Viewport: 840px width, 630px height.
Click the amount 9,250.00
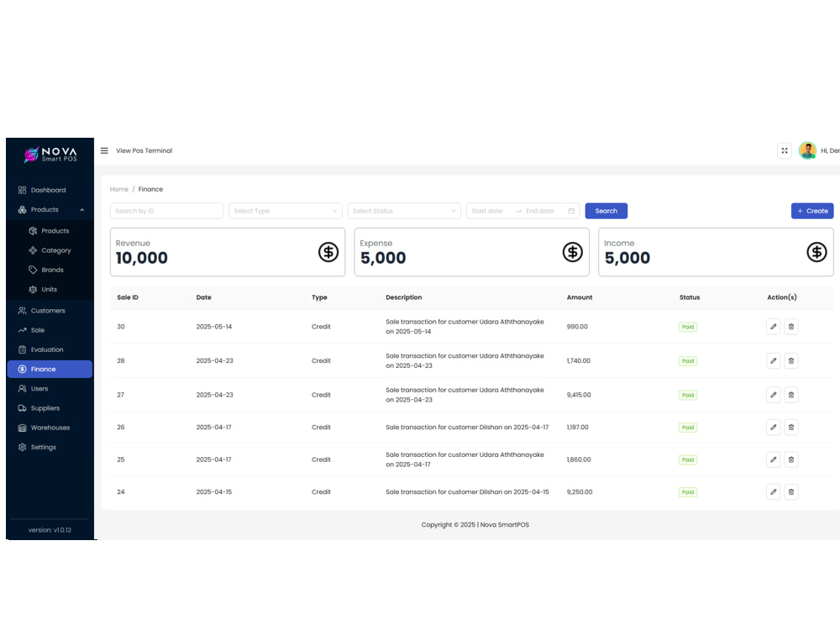coord(580,491)
